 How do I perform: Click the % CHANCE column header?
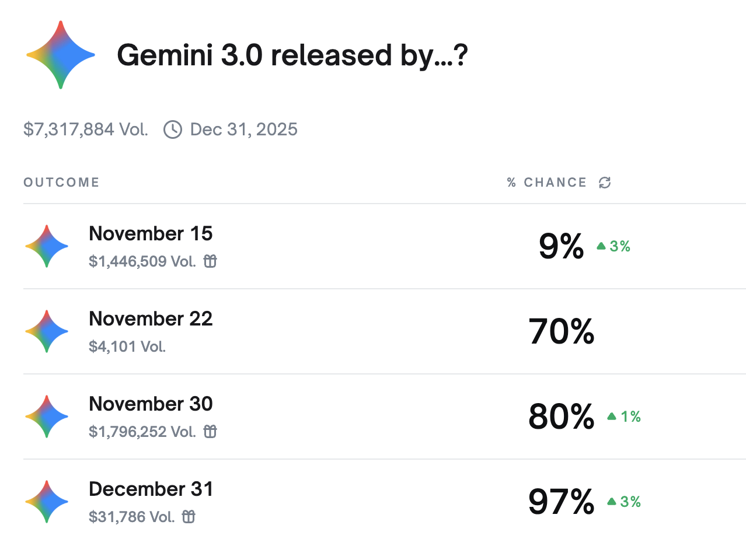click(x=547, y=183)
